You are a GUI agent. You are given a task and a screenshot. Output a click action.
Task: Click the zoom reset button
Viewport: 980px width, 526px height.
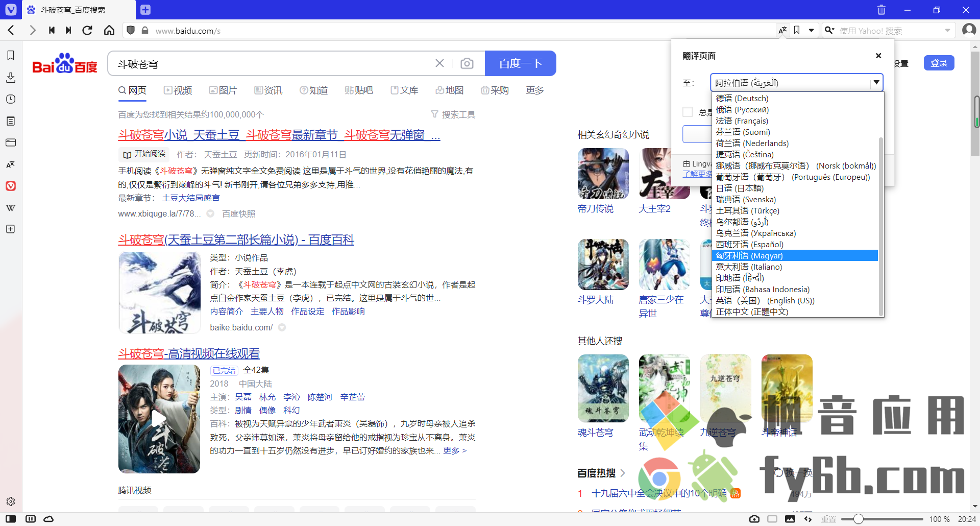click(828, 519)
